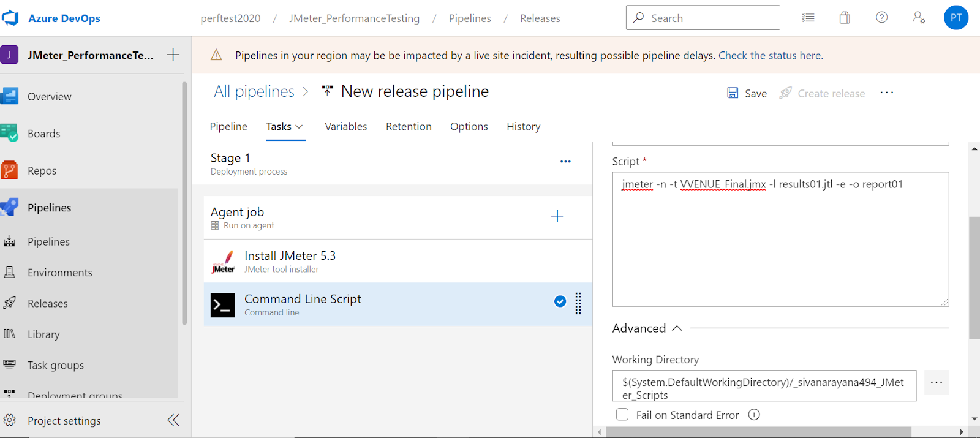Click the Search box
Screen dimensions: 980x438
point(703,18)
